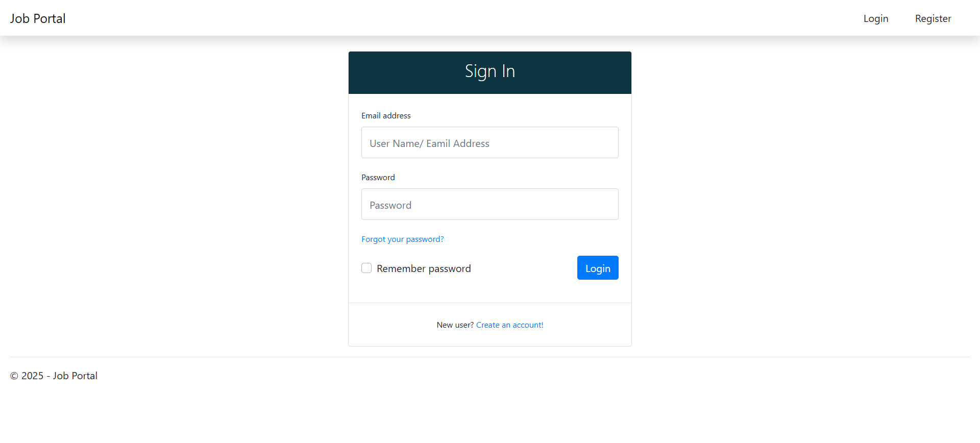Open the 'Forgot your password?' link
Image resolution: width=980 pixels, height=443 pixels.
pyautogui.click(x=402, y=239)
